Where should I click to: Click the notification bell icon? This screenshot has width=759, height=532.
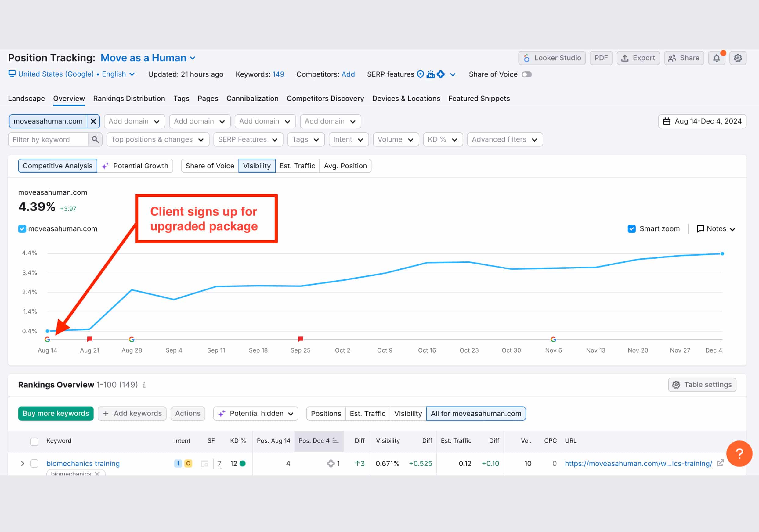716,58
